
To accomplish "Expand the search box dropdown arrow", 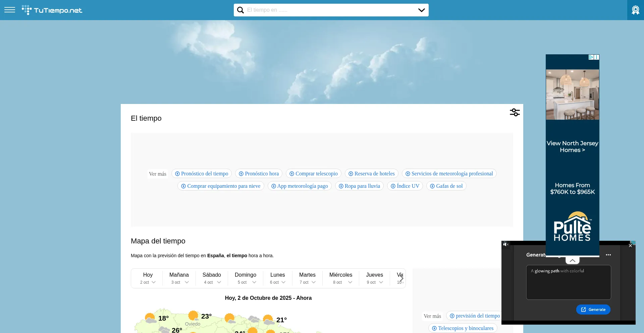I will pos(421,10).
